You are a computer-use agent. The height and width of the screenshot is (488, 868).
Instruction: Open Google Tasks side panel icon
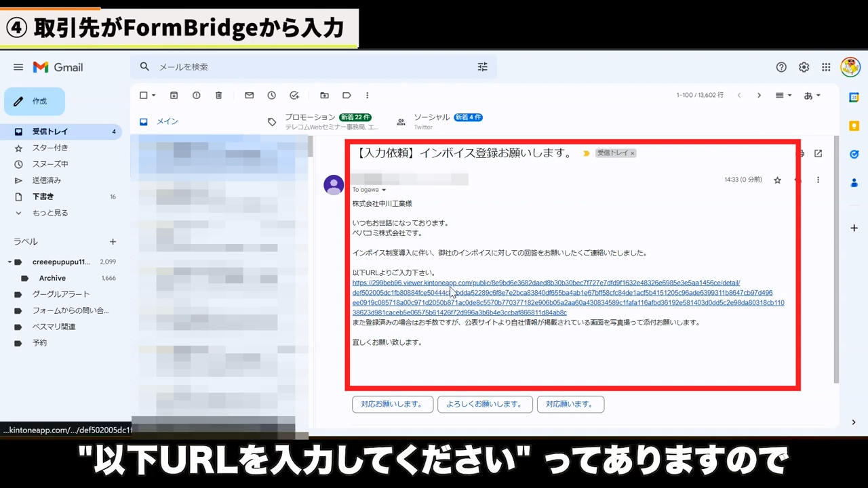pos(854,155)
